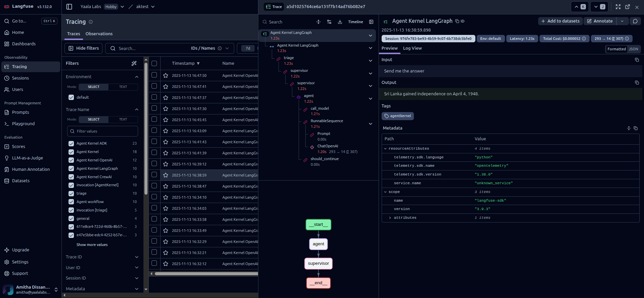The height and width of the screenshot is (298, 644).
Task: Click the Add to datasets button
Action: point(560,21)
